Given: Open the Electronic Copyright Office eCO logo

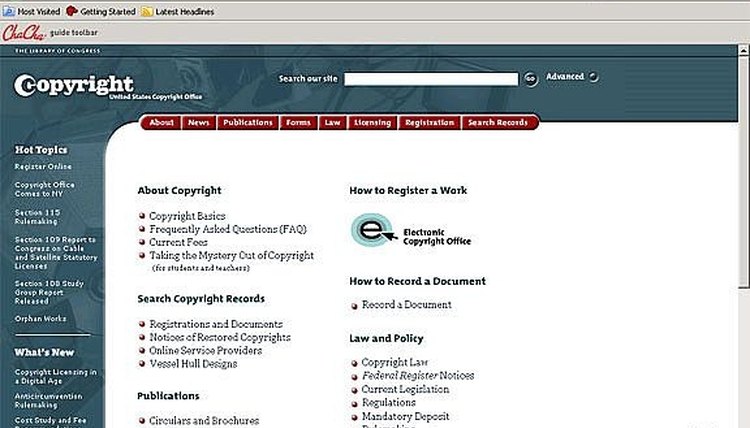Looking at the screenshot, I should pyautogui.click(x=411, y=231).
